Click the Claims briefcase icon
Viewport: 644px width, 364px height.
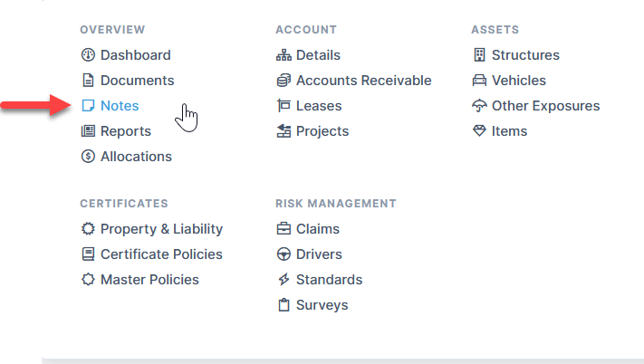pyautogui.click(x=284, y=229)
